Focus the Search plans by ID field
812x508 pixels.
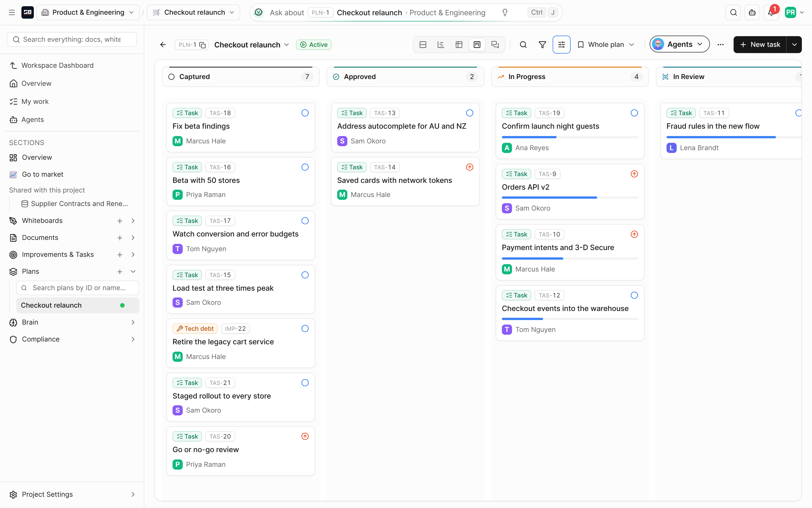coord(78,288)
